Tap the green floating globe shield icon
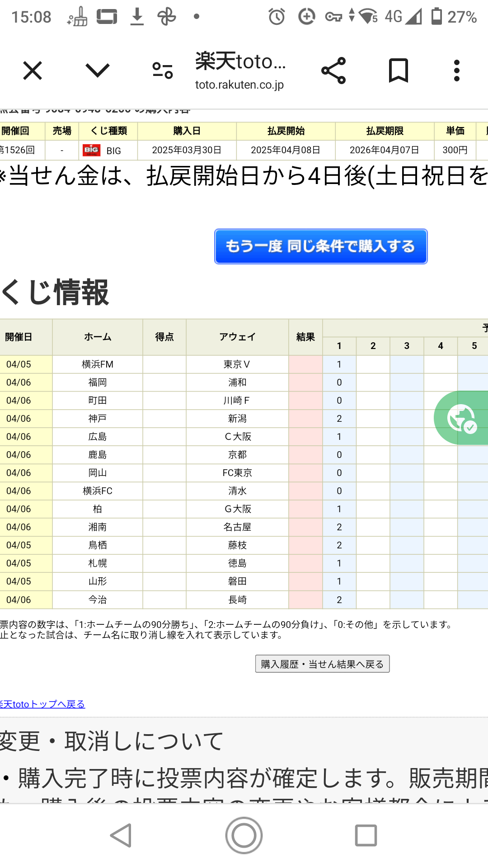Viewport: 488px width, 868px height. tap(461, 418)
